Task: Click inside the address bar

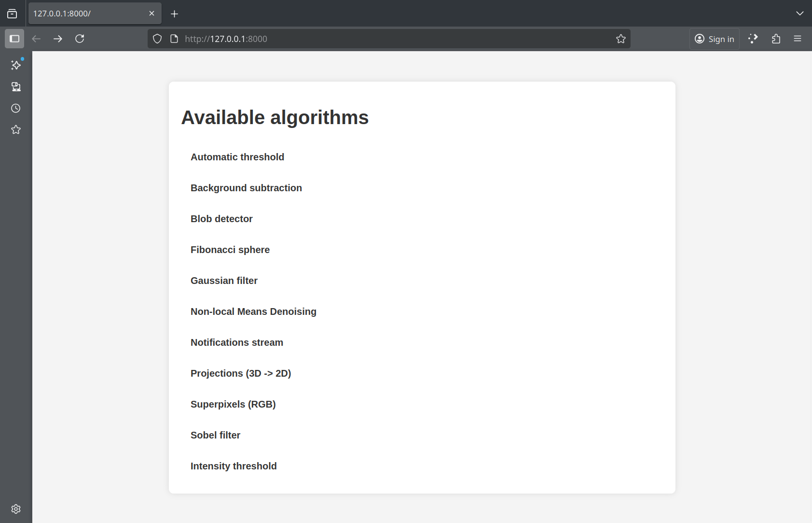Action: 338,39
